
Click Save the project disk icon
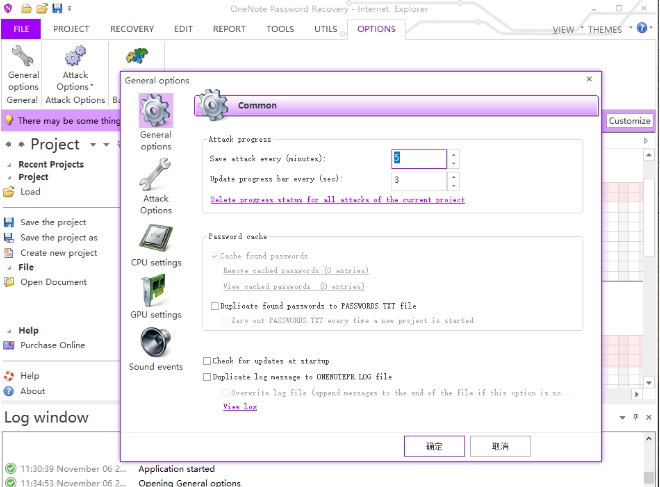tap(9, 222)
